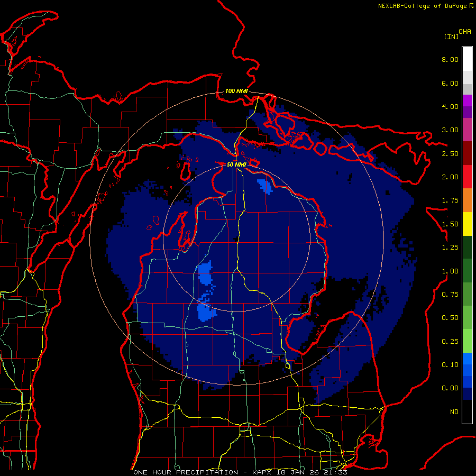Click the 50 NMI range ring label
Image resolution: width=476 pixels, height=476 pixels.
point(236,164)
